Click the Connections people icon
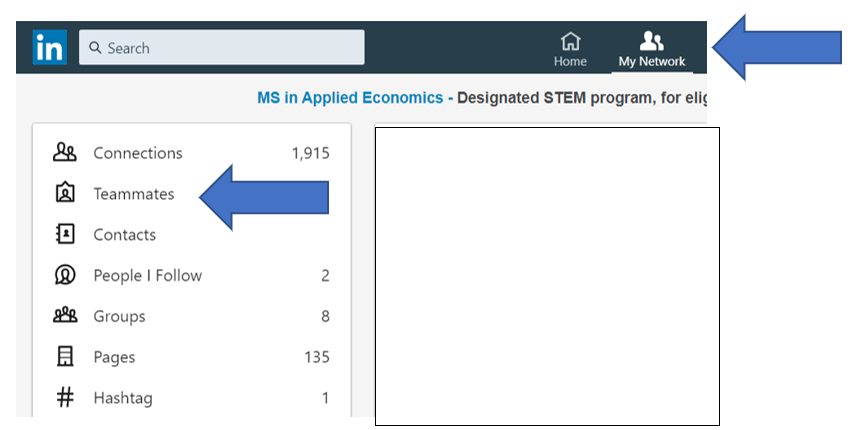 coord(65,153)
